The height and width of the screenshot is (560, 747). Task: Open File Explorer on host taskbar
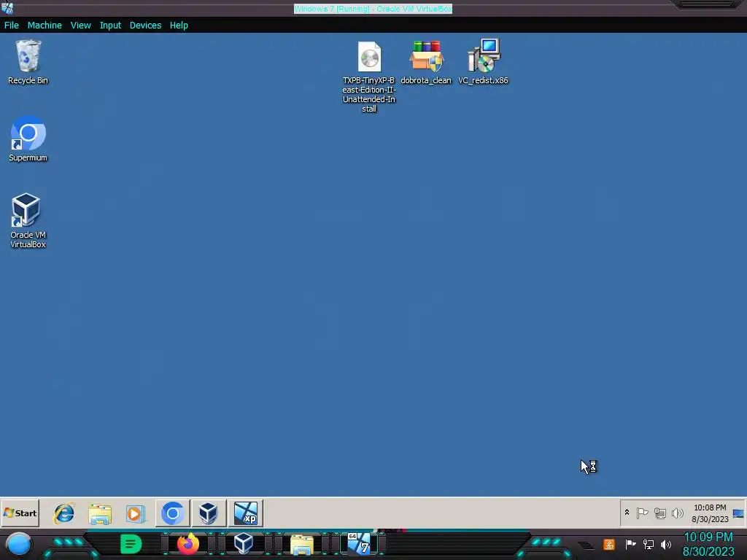coord(301,544)
